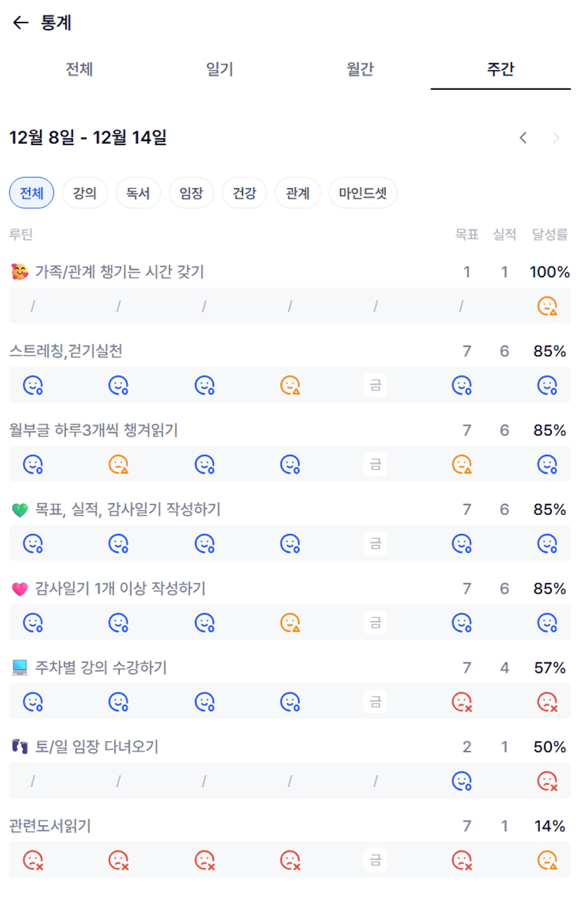This screenshot has height=924, width=580.
Task: Filter routines by 건강 chip
Action: point(245,193)
